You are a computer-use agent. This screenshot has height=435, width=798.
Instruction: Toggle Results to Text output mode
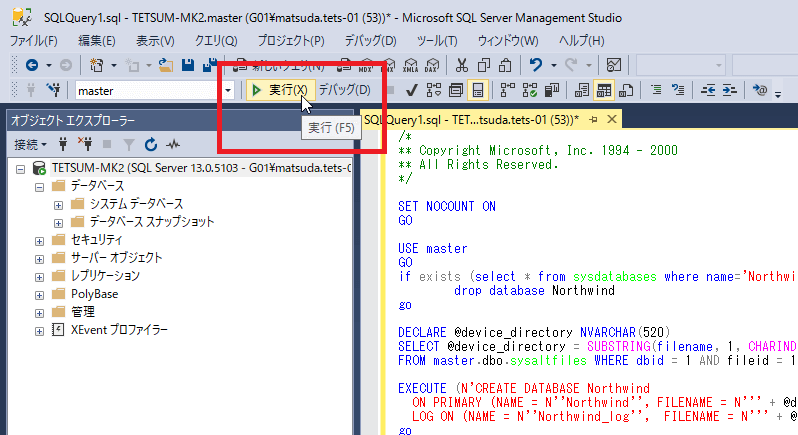coord(582,90)
